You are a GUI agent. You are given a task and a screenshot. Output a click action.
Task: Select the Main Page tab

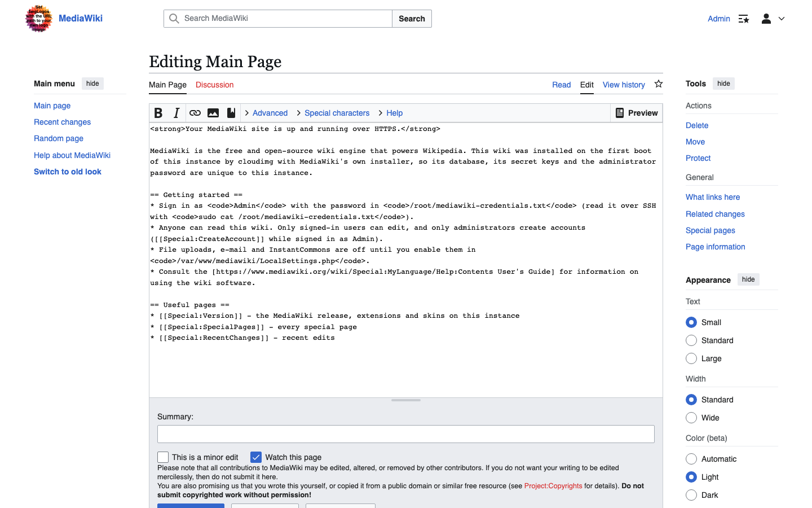coord(167,85)
